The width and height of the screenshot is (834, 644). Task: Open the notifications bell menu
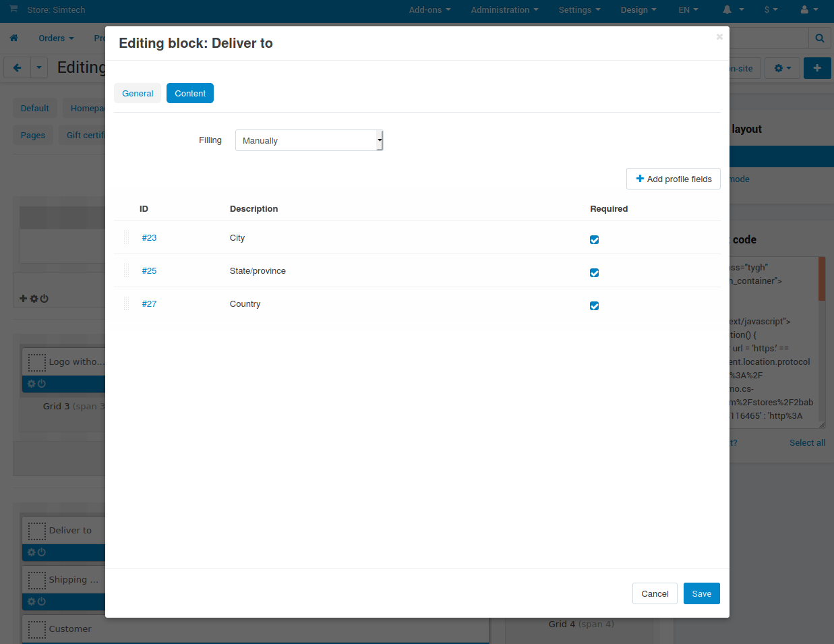coord(733,10)
